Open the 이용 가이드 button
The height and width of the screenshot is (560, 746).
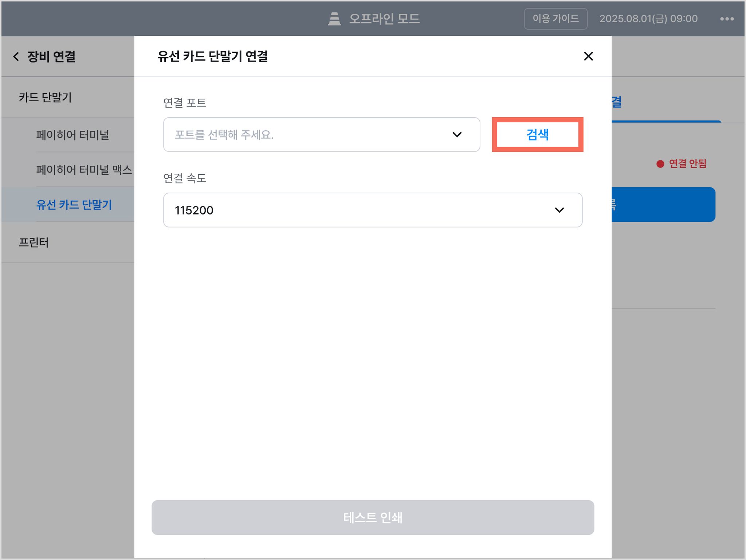pyautogui.click(x=555, y=19)
